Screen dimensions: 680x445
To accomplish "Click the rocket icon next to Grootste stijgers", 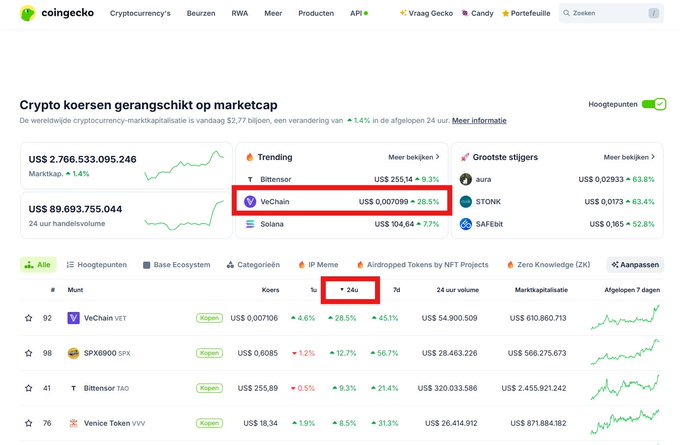I will pos(464,157).
